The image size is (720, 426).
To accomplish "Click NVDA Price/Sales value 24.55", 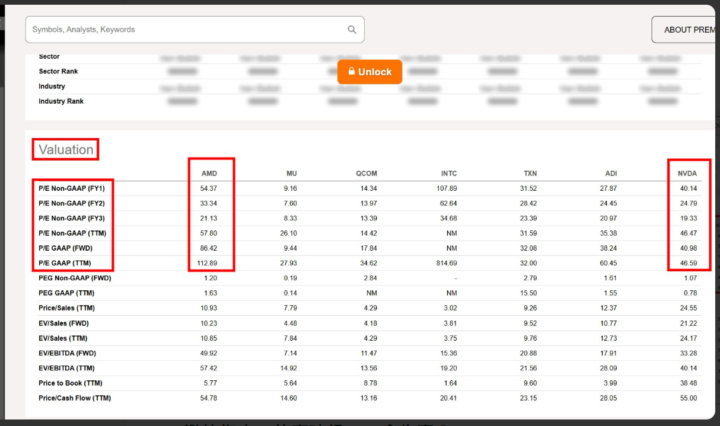I will (x=688, y=308).
